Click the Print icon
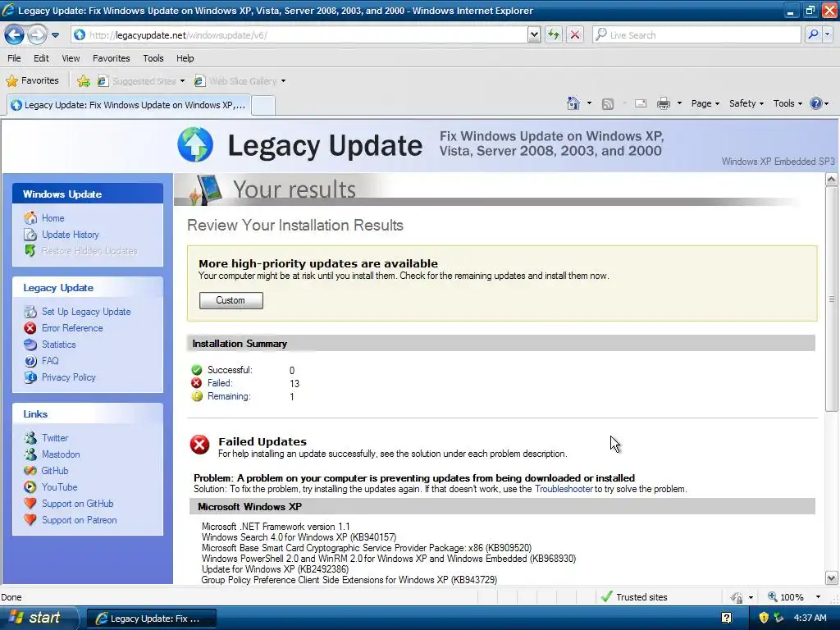The image size is (840, 630). (x=663, y=103)
